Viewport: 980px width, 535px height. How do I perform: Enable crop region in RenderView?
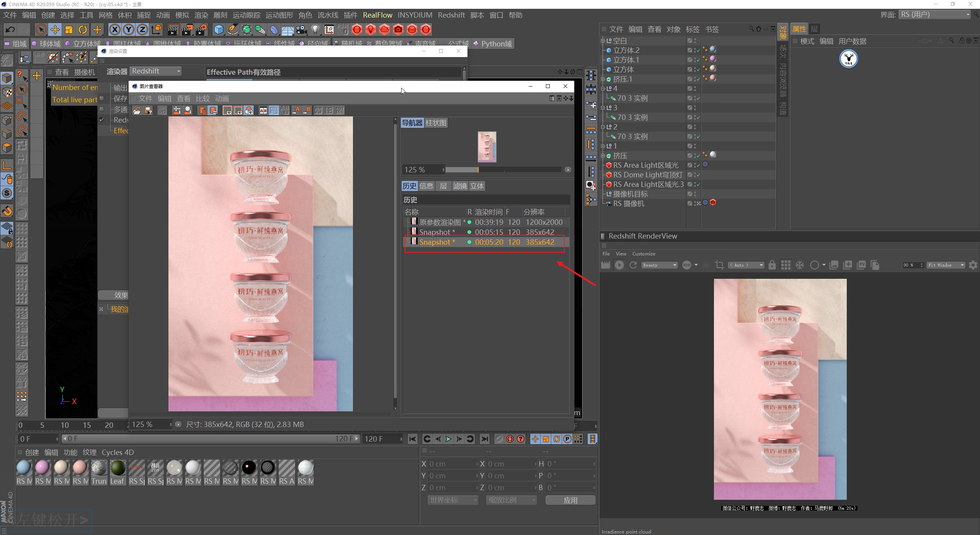[719, 265]
